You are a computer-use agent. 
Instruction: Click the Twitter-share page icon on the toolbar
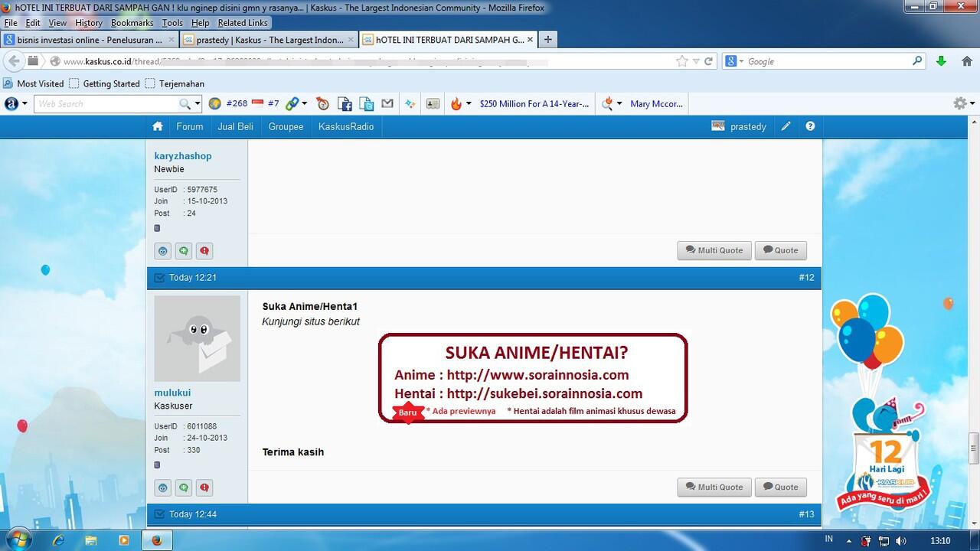pos(367,104)
